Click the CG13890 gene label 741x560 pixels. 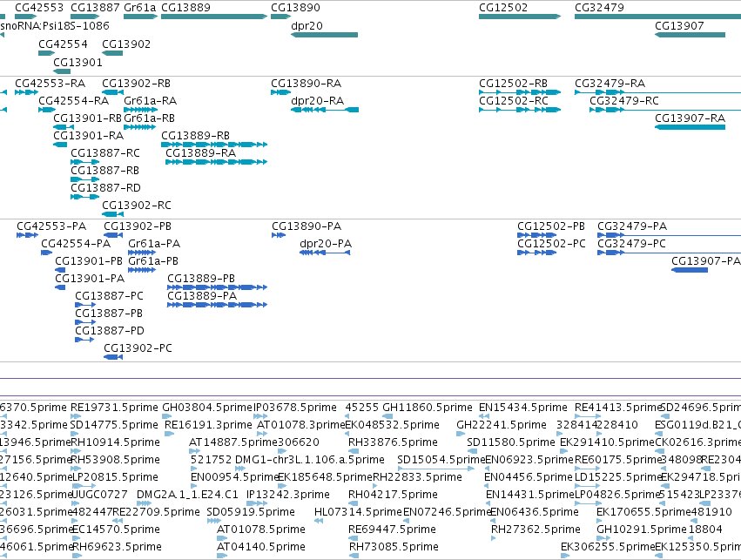tap(295, 8)
